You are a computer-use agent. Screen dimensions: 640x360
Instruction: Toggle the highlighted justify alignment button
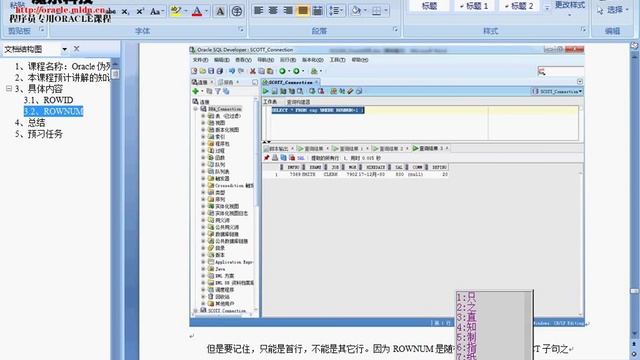click(302, 11)
